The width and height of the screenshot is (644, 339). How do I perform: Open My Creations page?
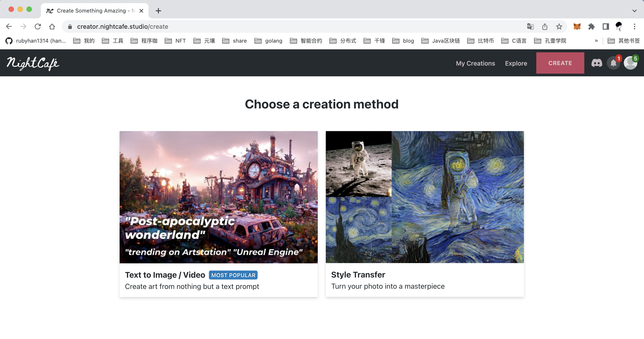point(475,63)
